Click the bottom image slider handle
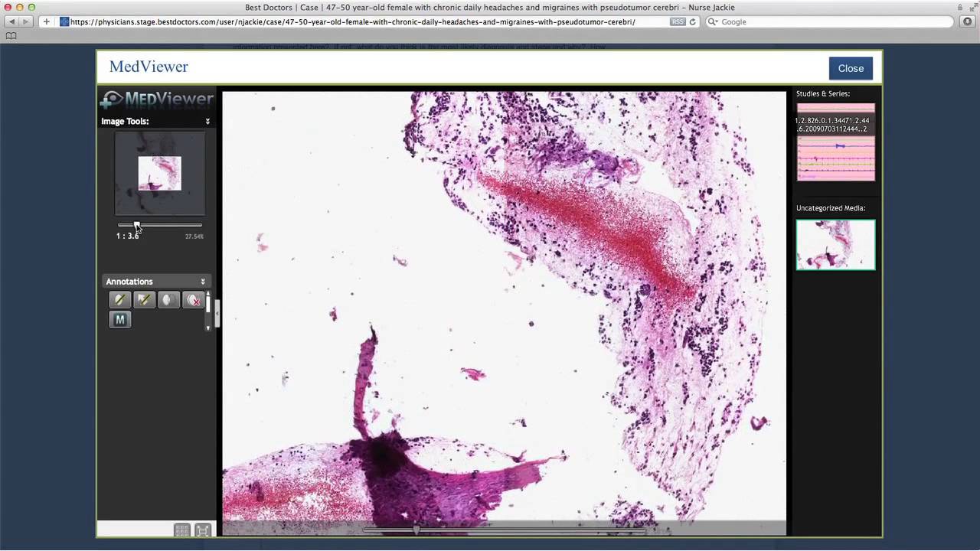The height and width of the screenshot is (551, 980). click(x=416, y=529)
